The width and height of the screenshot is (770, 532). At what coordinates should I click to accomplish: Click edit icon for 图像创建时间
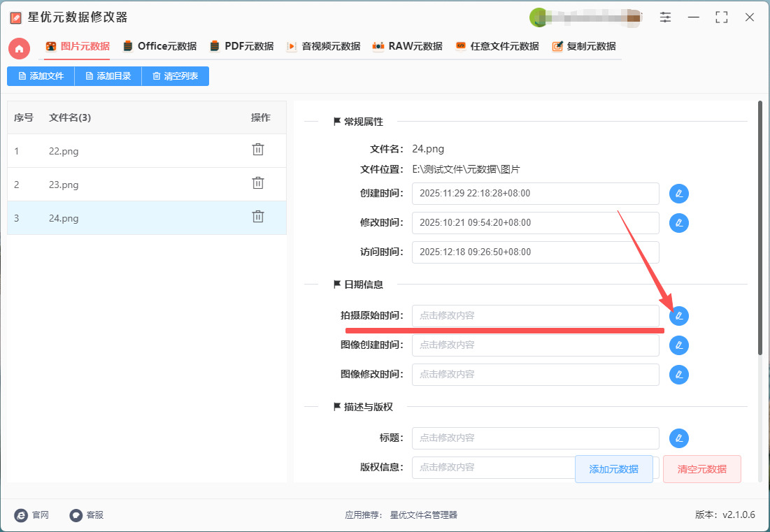coord(678,345)
